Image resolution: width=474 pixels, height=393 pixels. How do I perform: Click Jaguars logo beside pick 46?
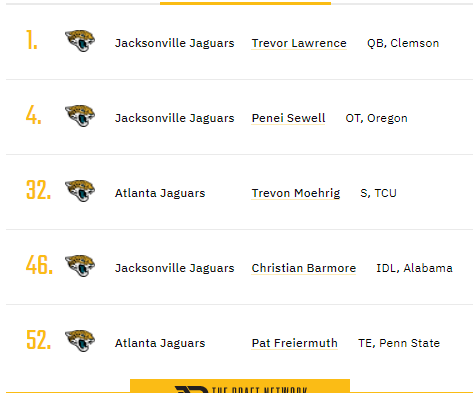coord(80,266)
